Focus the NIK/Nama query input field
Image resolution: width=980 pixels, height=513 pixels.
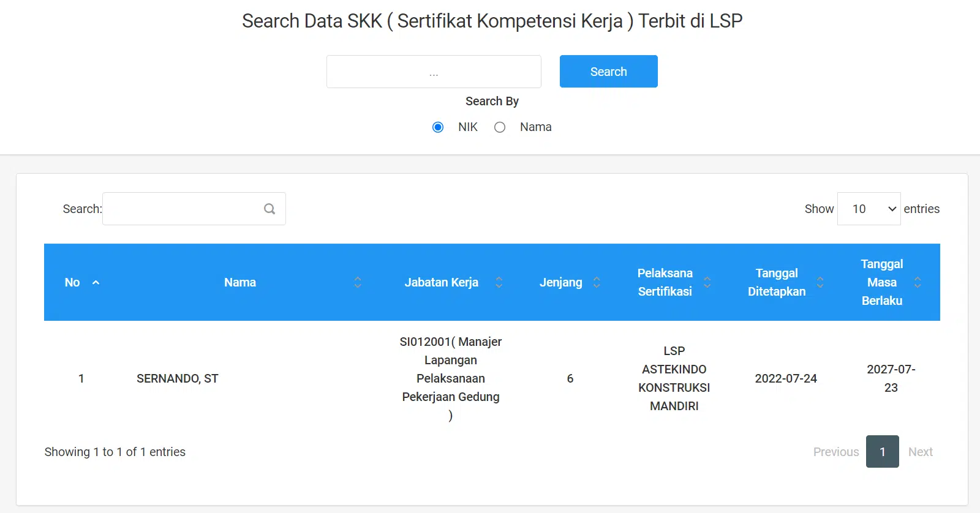point(434,72)
